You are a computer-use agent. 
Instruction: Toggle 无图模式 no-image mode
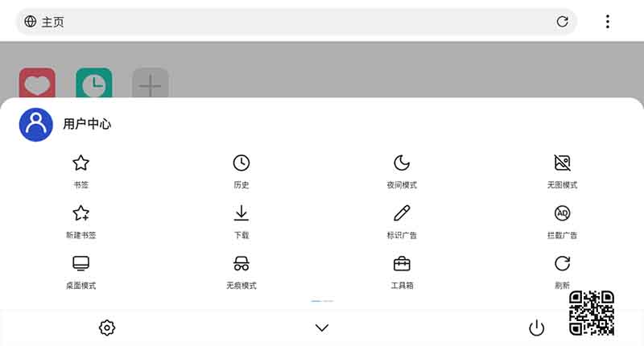pyautogui.click(x=562, y=163)
